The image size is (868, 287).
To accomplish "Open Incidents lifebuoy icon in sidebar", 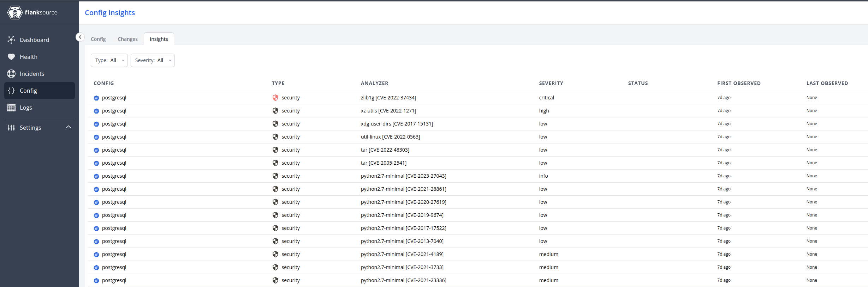I will pos(11,74).
